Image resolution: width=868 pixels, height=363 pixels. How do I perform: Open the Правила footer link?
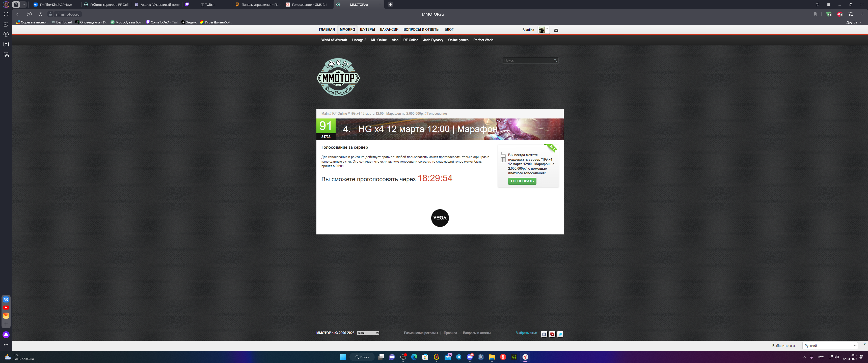tap(450, 333)
